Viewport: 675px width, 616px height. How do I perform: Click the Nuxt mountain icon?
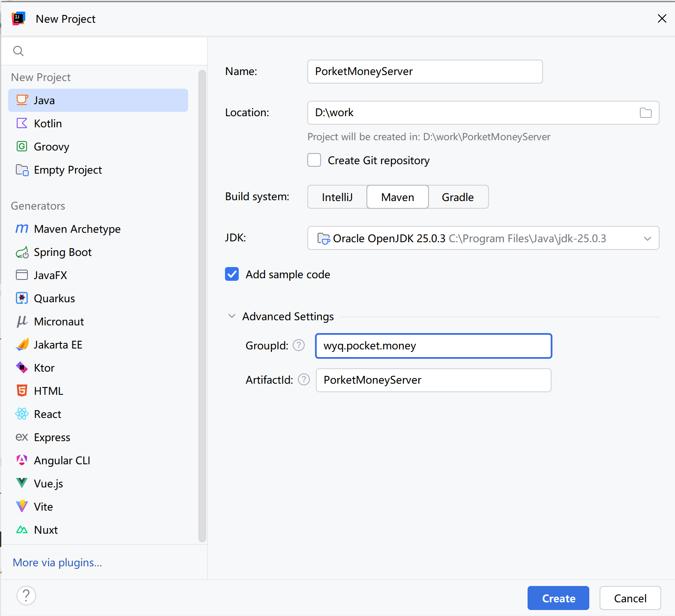click(22, 530)
